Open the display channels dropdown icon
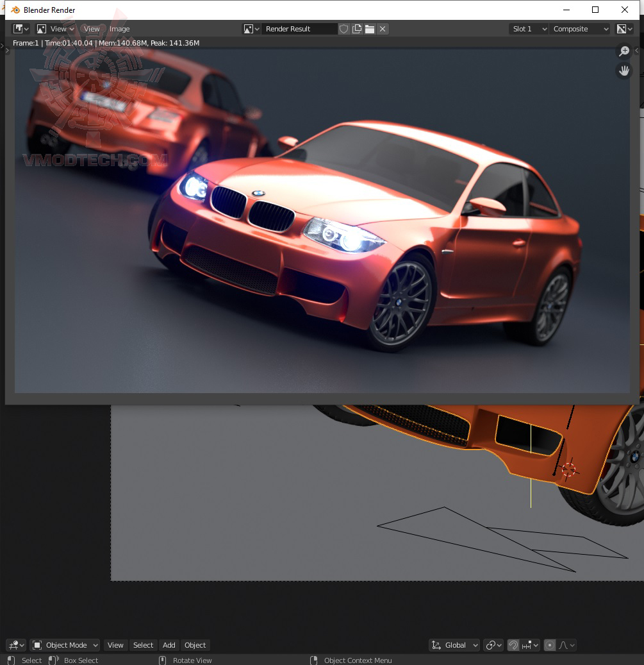 coord(625,29)
